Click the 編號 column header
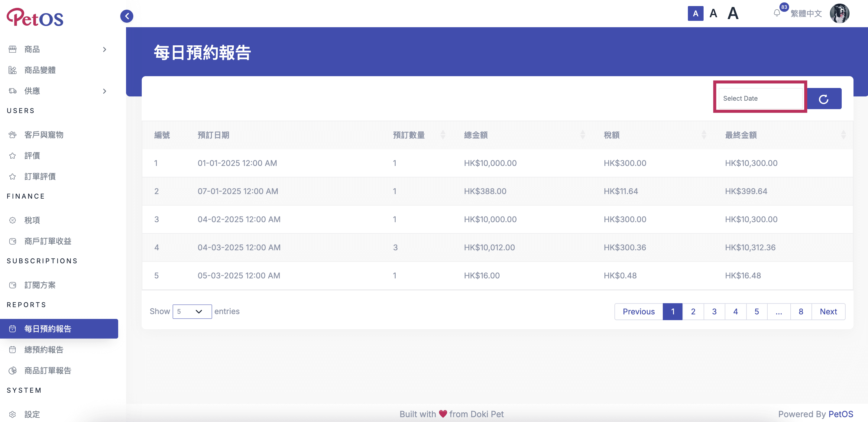This screenshot has height=422, width=868. [162, 135]
